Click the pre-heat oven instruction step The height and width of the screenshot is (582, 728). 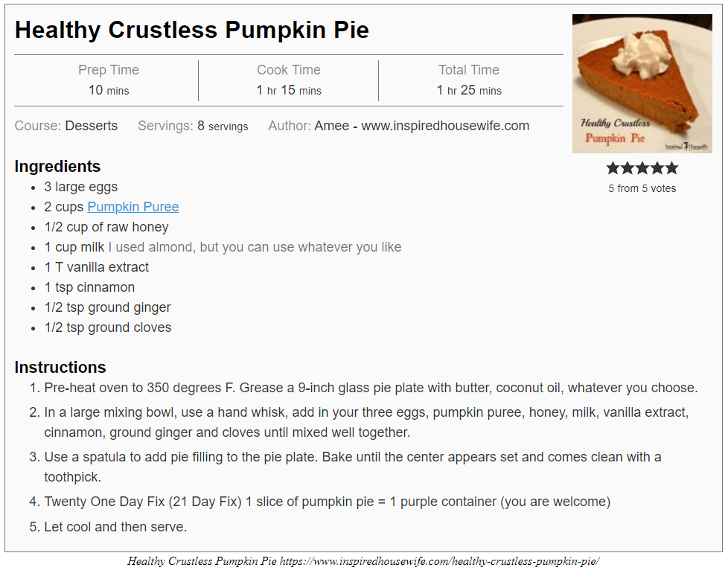point(370,387)
